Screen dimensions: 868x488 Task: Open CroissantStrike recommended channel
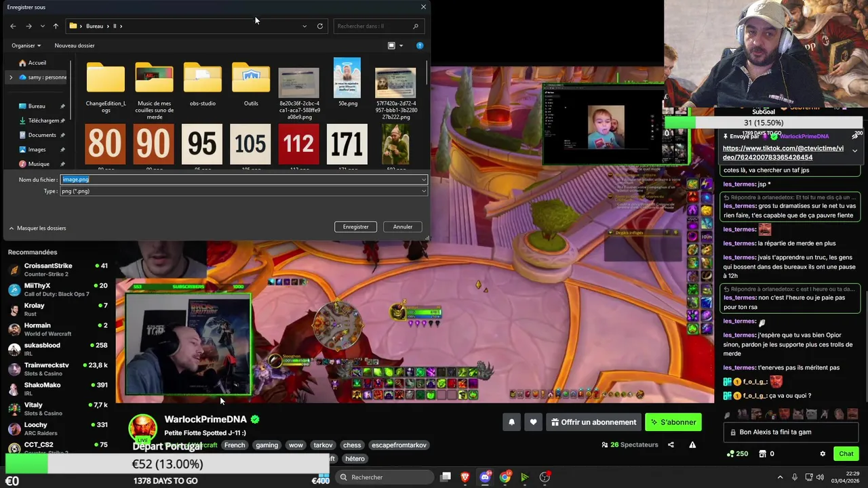[58, 269]
